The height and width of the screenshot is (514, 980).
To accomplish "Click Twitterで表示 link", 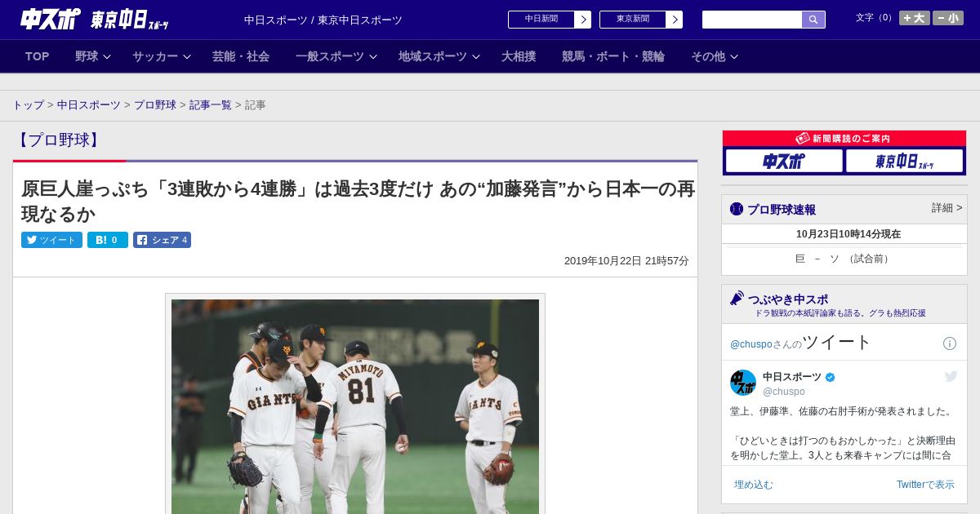I will coord(925,485).
